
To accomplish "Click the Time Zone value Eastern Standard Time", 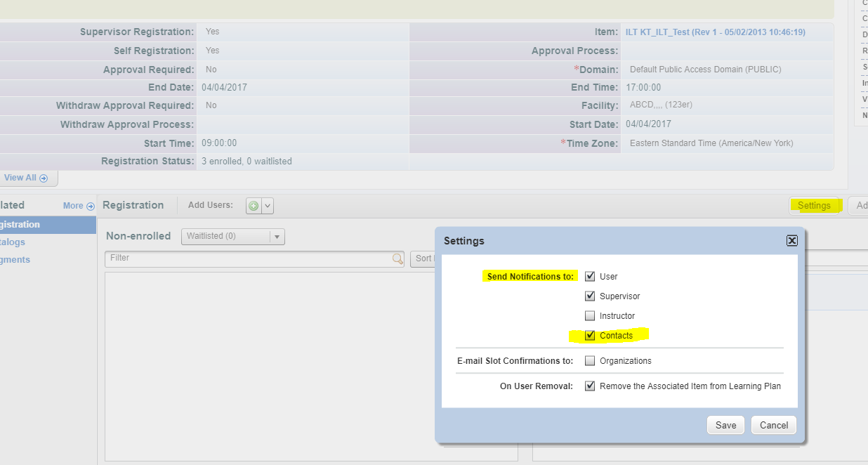I will (x=711, y=143).
